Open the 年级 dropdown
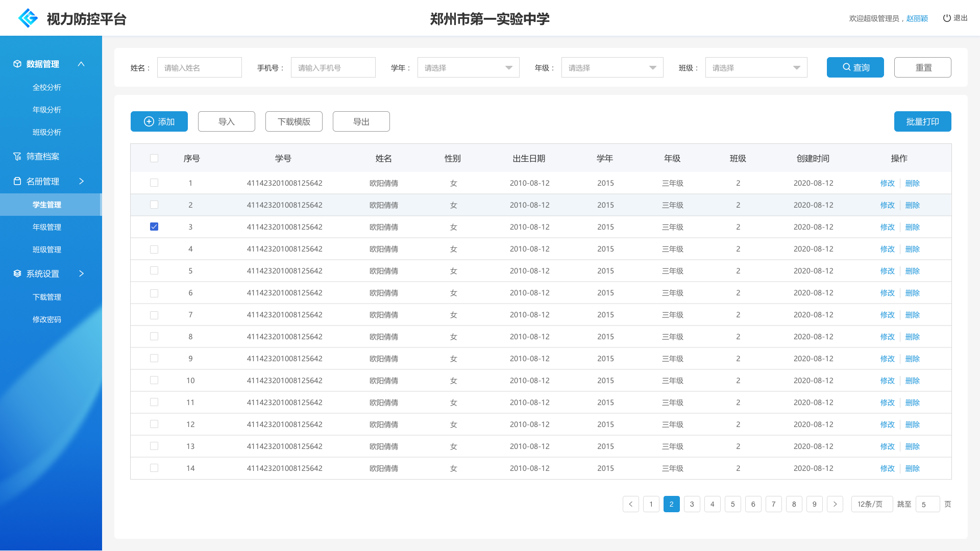 [x=612, y=67]
